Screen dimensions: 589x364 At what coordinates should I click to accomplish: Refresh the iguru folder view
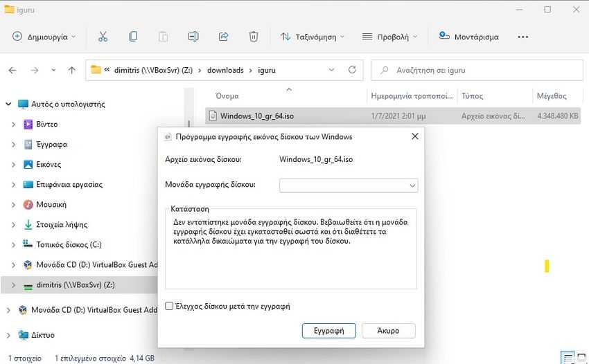click(x=352, y=70)
